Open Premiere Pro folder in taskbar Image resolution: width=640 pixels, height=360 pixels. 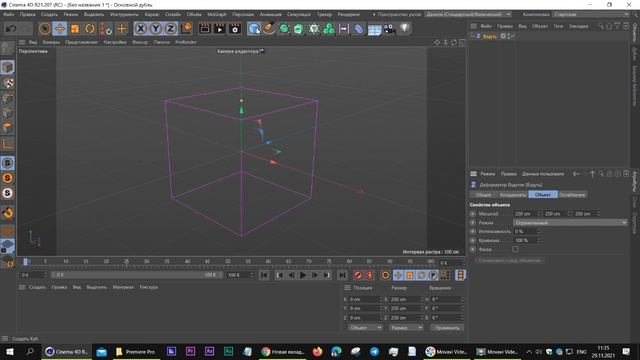(136, 351)
